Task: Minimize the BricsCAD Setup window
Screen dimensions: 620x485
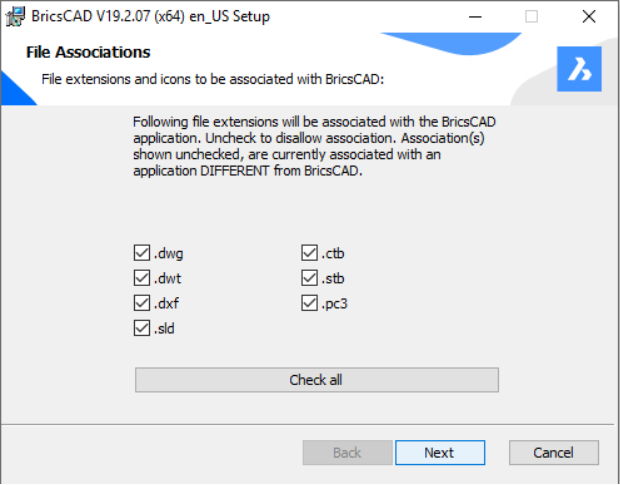Action: [475, 17]
